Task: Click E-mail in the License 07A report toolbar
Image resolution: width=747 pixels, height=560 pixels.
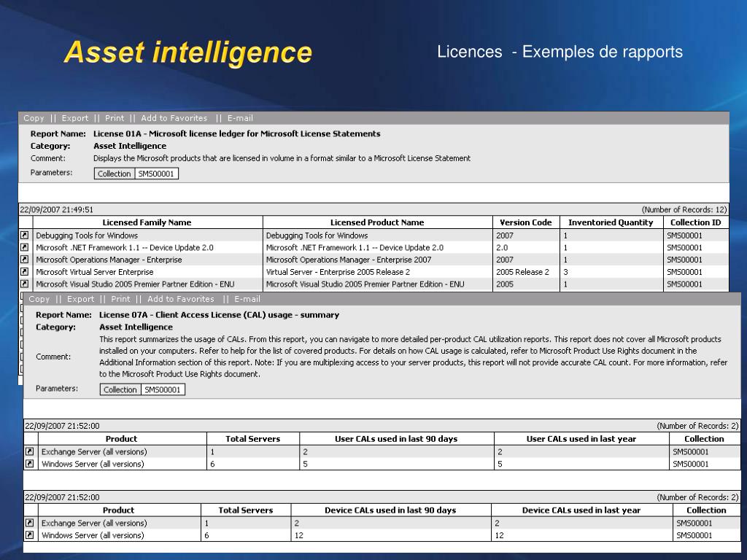Action: (x=247, y=299)
